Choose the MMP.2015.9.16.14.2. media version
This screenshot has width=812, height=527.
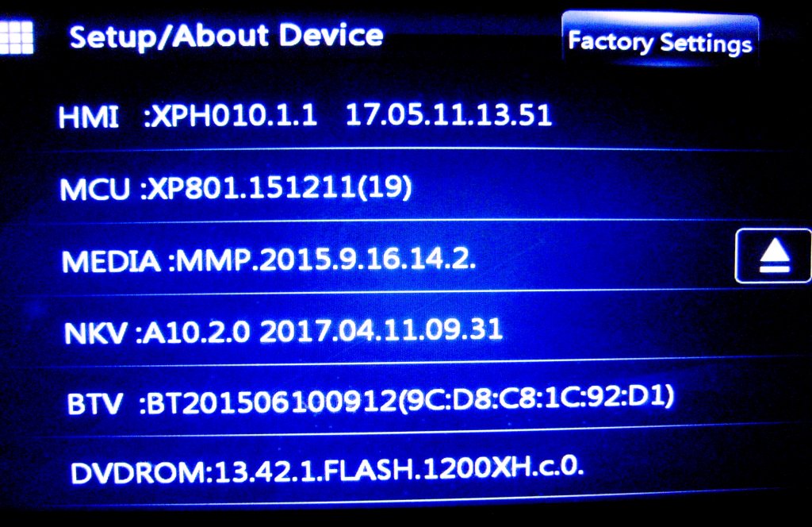click(326, 260)
